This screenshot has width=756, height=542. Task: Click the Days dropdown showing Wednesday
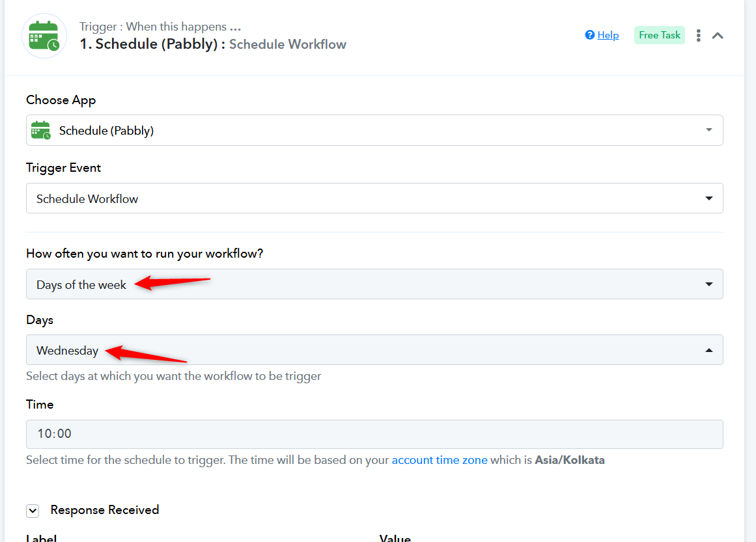(x=374, y=350)
